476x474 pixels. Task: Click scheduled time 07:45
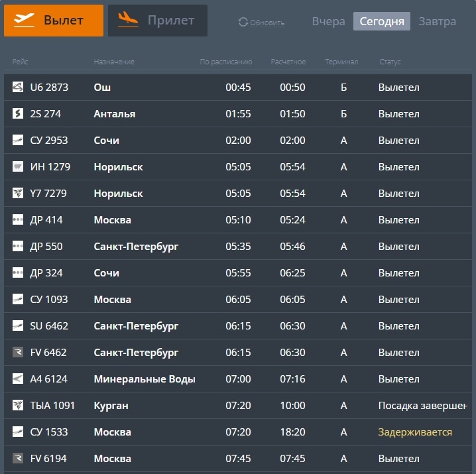coord(238,459)
